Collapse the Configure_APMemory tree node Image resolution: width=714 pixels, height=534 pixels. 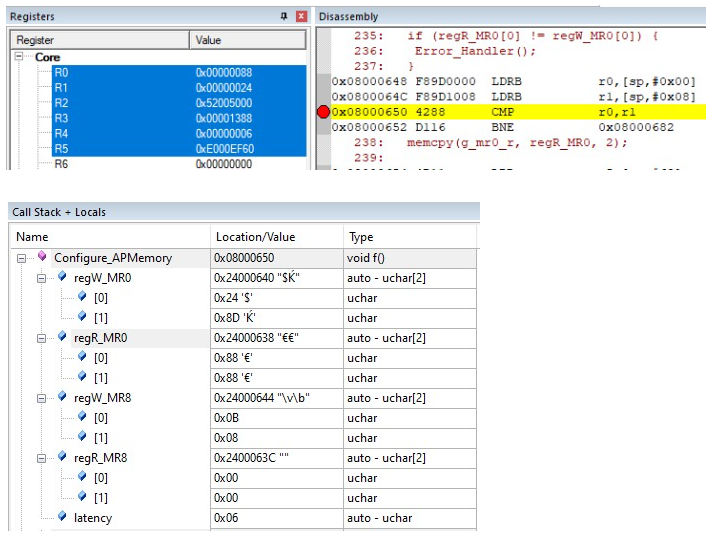pyautogui.click(x=23, y=258)
